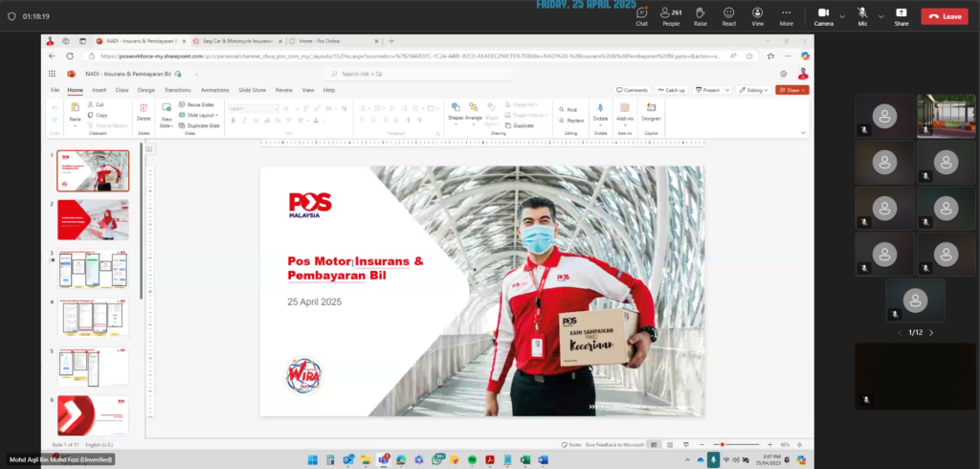The image size is (980, 469).
Task: Expand the Mic options arrow
Action: click(880, 17)
